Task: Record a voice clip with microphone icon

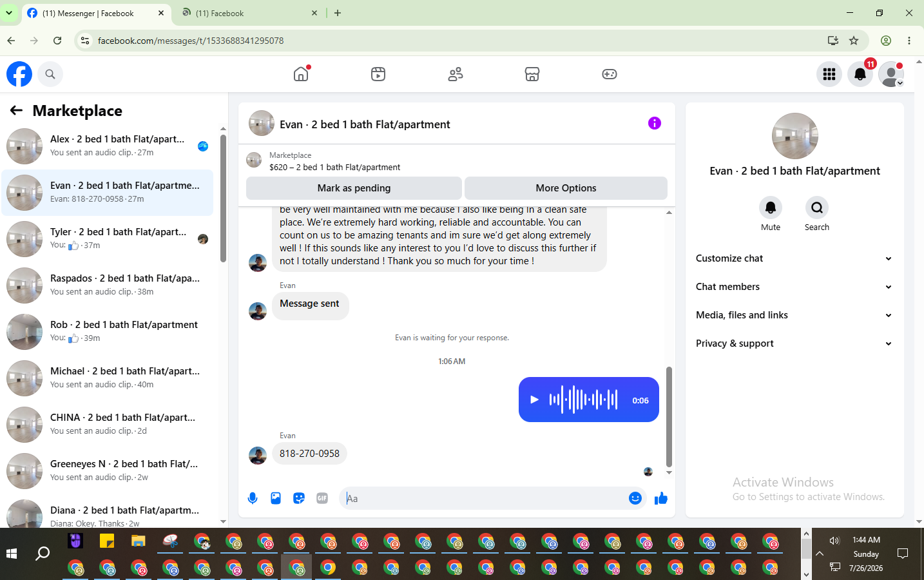Action: 253,498
